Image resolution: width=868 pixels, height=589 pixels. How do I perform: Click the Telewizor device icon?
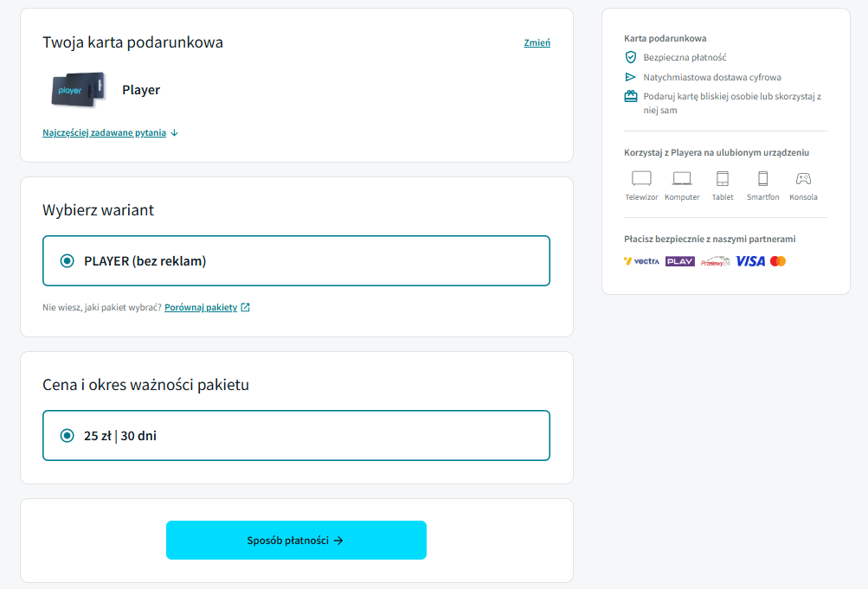(641, 179)
